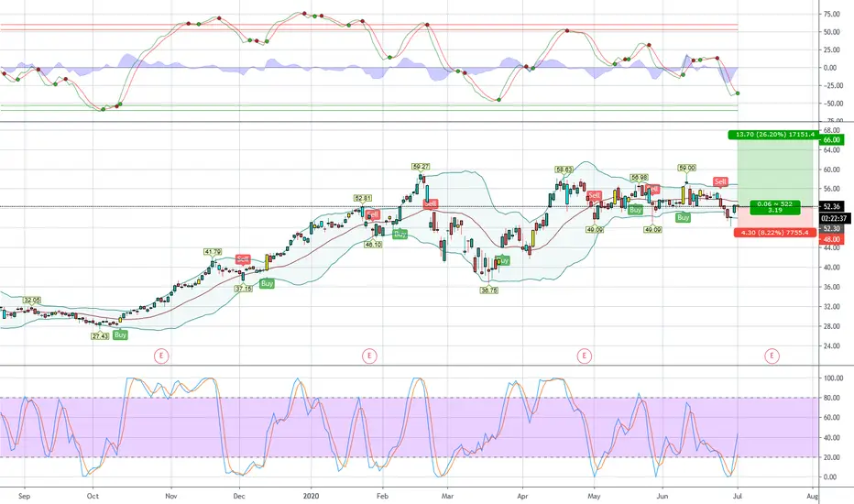854x504 pixels.
Task: Click the earnings E marker in late January
Action: click(369, 356)
